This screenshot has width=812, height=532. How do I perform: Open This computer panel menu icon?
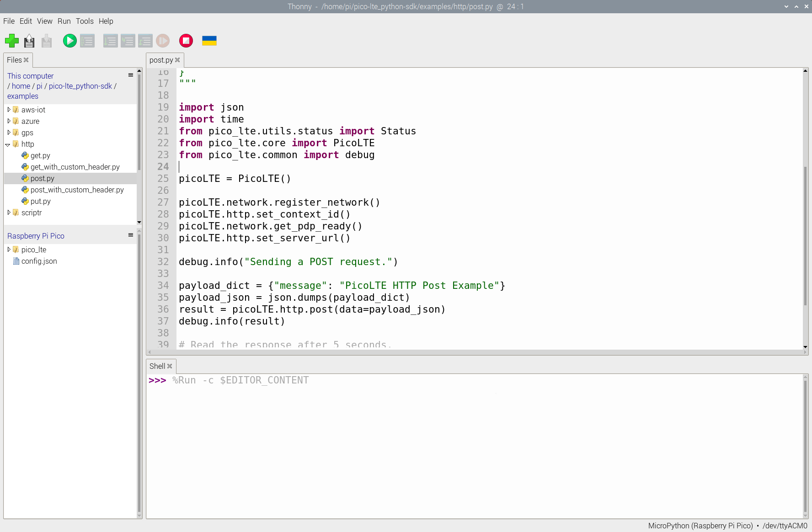click(x=131, y=75)
